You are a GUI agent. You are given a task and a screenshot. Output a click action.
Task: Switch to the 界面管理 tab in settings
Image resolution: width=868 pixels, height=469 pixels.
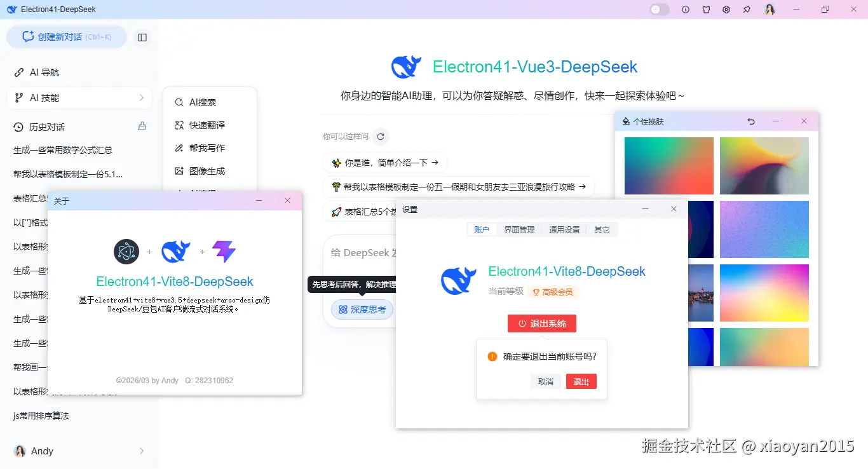point(519,229)
